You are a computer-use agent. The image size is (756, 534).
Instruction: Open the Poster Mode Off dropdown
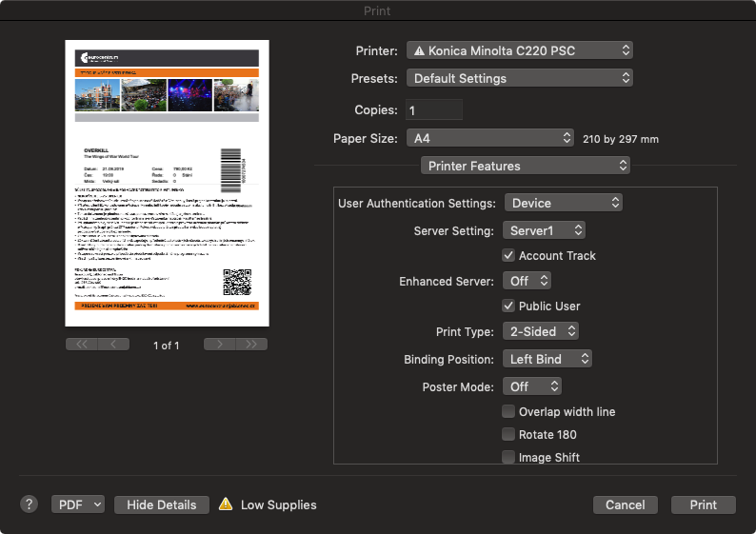tap(532, 386)
